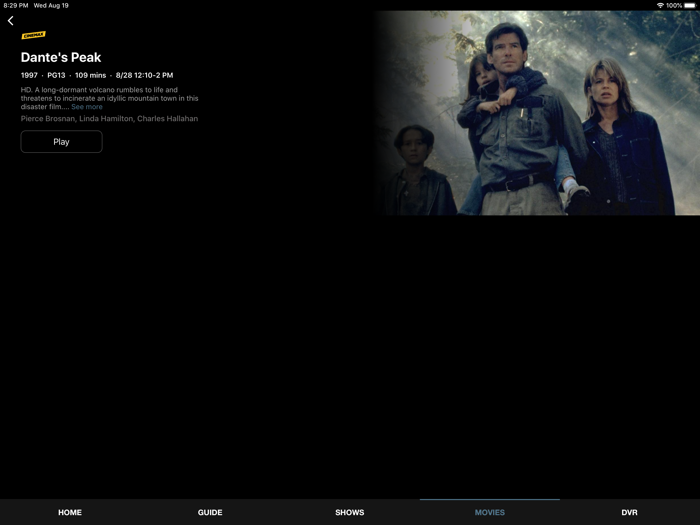
Task: Expand description with See more
Action: tap(87, 107)
